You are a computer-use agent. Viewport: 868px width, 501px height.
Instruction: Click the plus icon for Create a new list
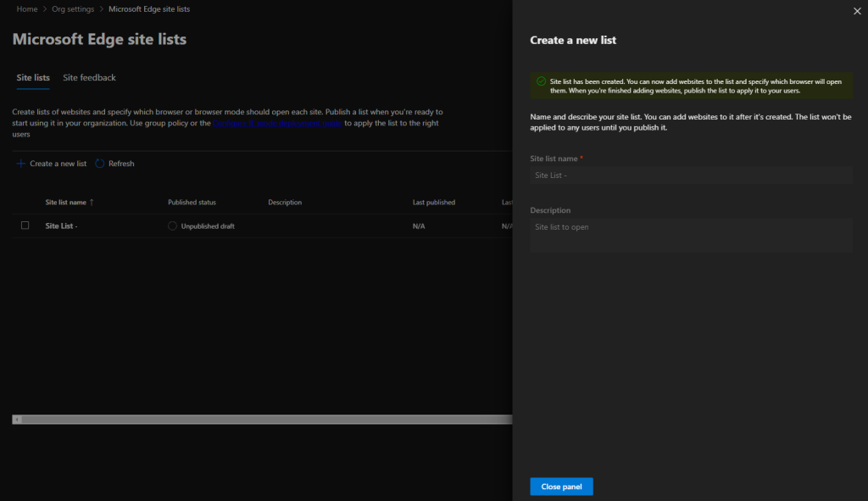click(20, 164)
